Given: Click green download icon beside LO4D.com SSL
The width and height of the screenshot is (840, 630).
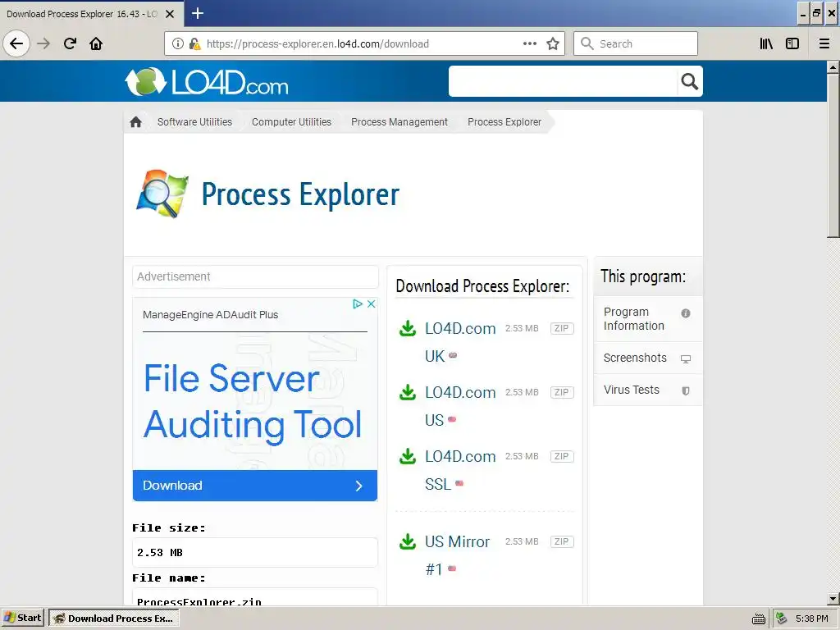Looking at the screenshot, I should 408,456.
